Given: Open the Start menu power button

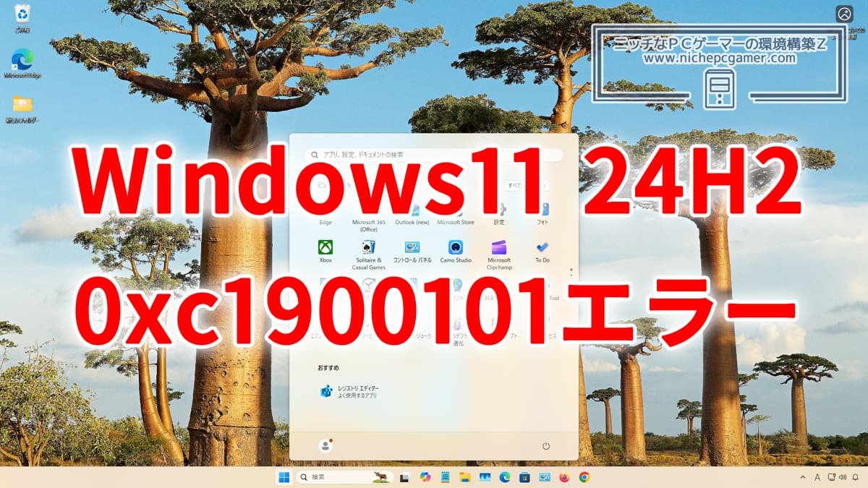Looking at the screenshot, I should pos(546,446).
